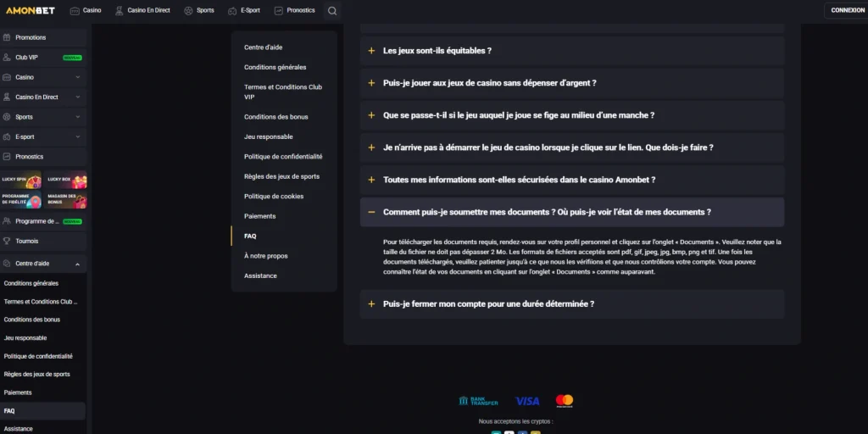Open Centre d'aide in help menu panel
The image size is (868, 434).
(264, 47)
